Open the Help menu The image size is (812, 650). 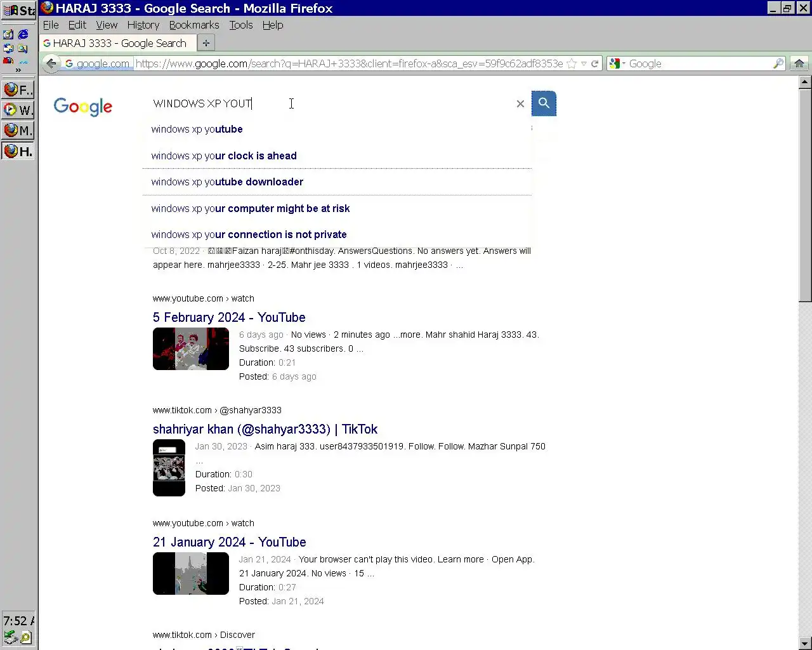pyautogui.click(x=273, y=25)
